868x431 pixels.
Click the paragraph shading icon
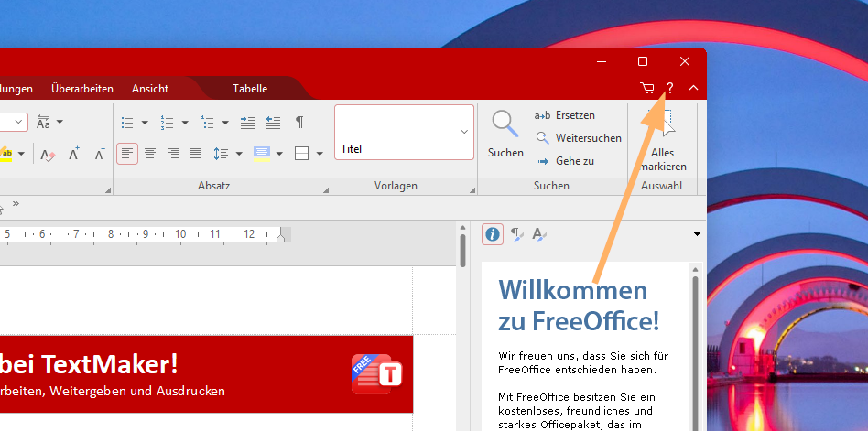click(x=261, y=153)
